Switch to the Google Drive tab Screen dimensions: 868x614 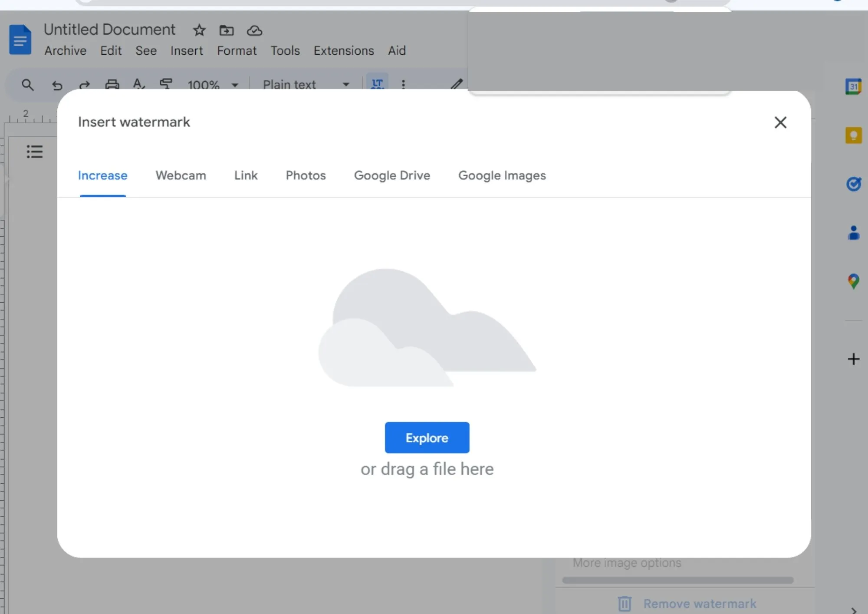392,175
